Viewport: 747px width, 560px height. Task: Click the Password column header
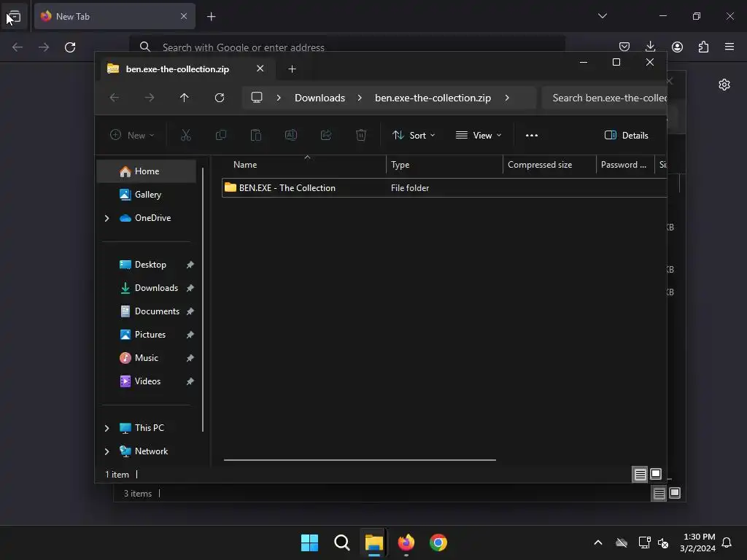point(625,165)
